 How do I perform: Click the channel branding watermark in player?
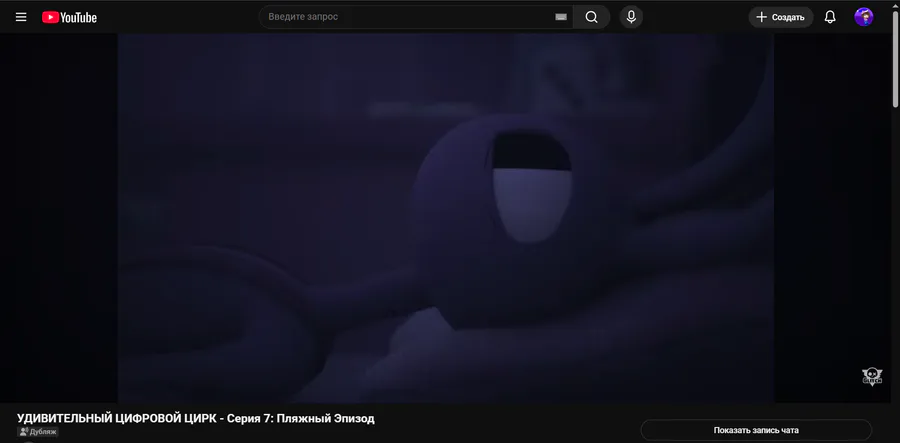pyautogui.click(x=872, y=376)
